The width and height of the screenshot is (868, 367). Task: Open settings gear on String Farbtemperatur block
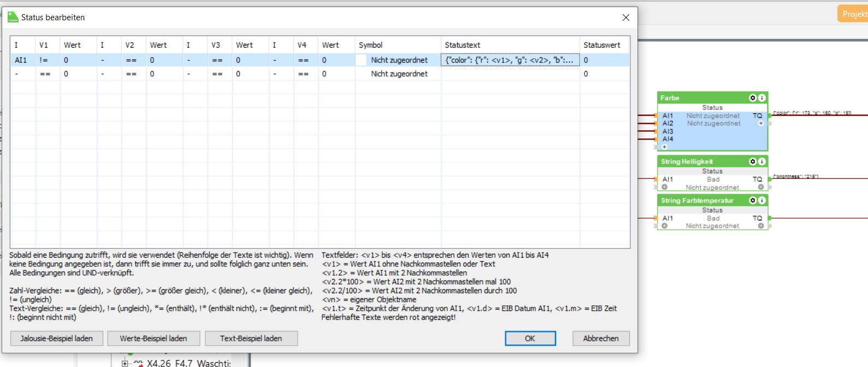[753, 200]
